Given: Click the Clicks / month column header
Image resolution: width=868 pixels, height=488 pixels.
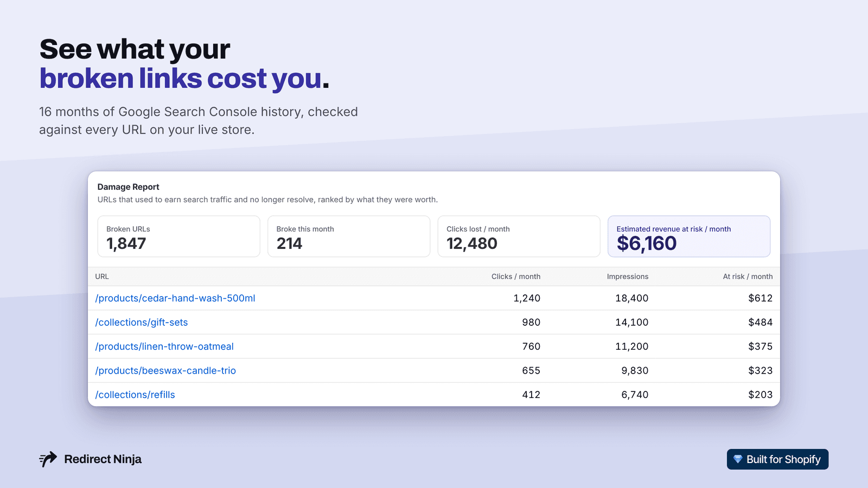Looking at the screenshot, I should (516, 277).
